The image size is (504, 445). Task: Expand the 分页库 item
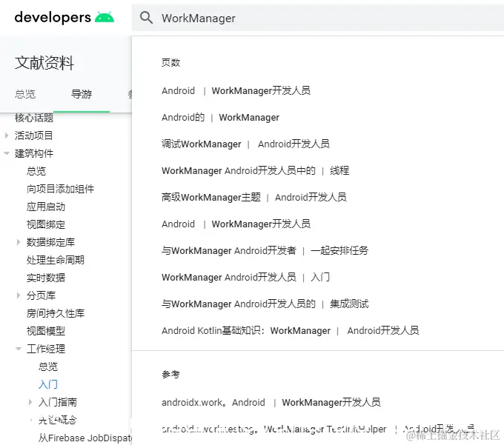(x=19, y=295)
